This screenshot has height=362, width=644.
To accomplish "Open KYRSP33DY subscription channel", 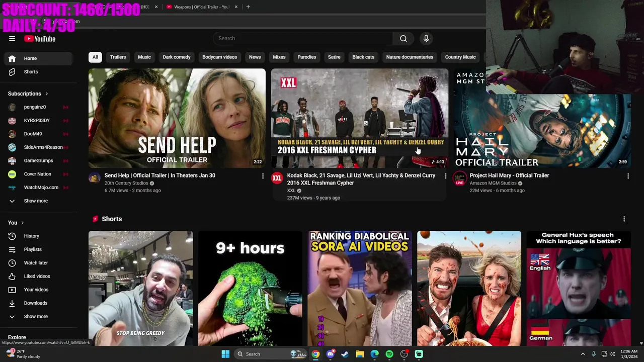I will tap(38, 121).
